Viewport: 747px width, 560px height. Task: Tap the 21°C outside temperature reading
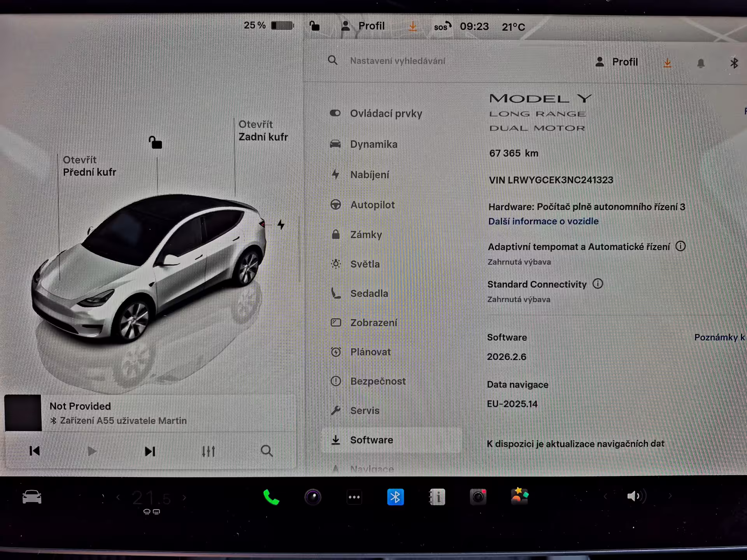click(x=513, y=27)
